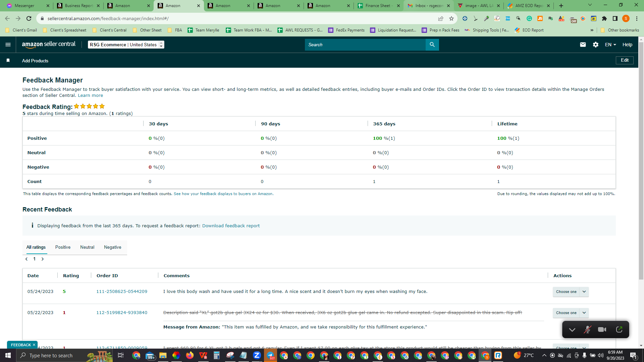Expand hidden bookmarks overflow chevron
Screen dimensions: 644x362
click(x=592, y=30)
